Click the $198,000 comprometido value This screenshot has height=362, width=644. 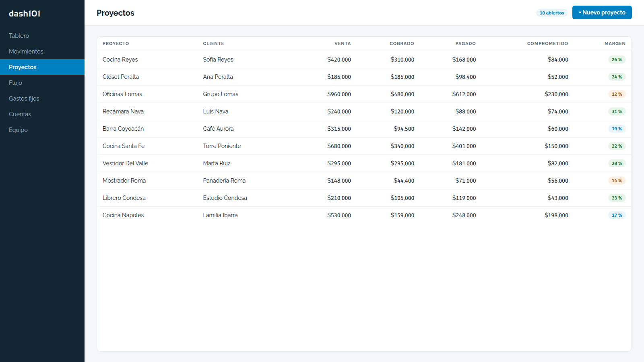coord(556,215)
